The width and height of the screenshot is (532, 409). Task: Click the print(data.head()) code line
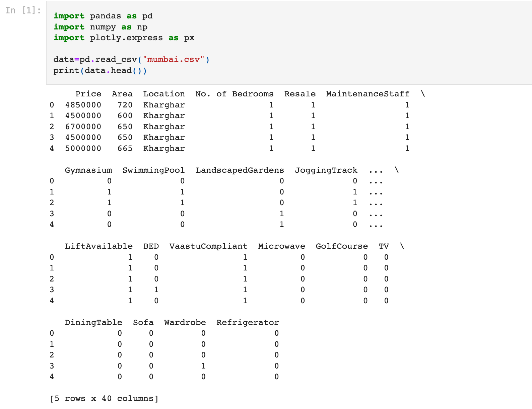pyautogui.click(x=100, y=71)
